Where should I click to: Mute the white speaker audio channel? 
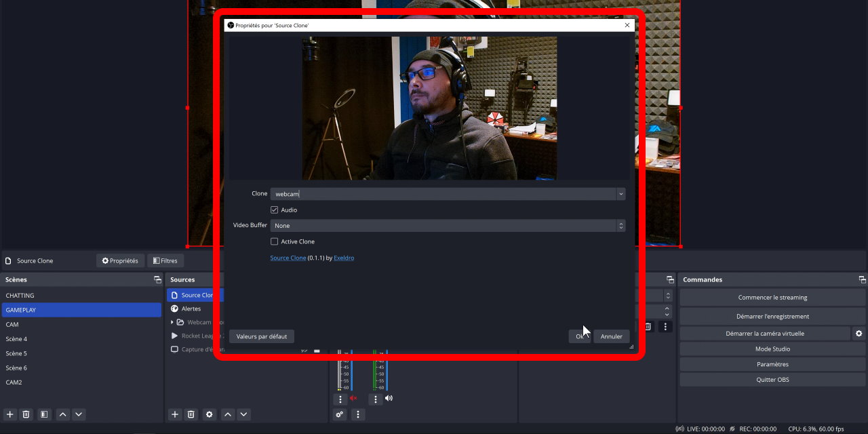point(389,399)
